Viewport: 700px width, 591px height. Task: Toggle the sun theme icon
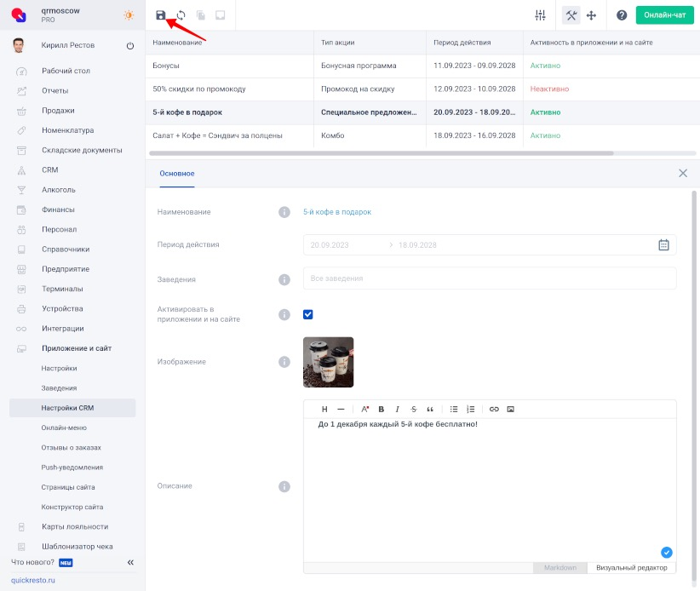[x=129, y=15]
